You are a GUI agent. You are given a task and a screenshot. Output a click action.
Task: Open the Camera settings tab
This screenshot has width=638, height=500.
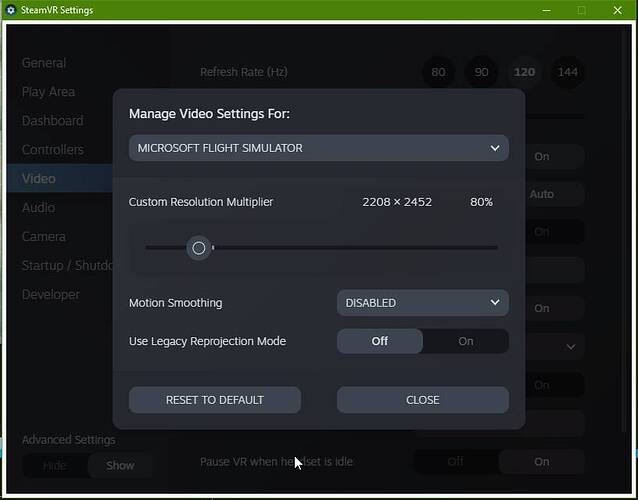click(44, 236)
